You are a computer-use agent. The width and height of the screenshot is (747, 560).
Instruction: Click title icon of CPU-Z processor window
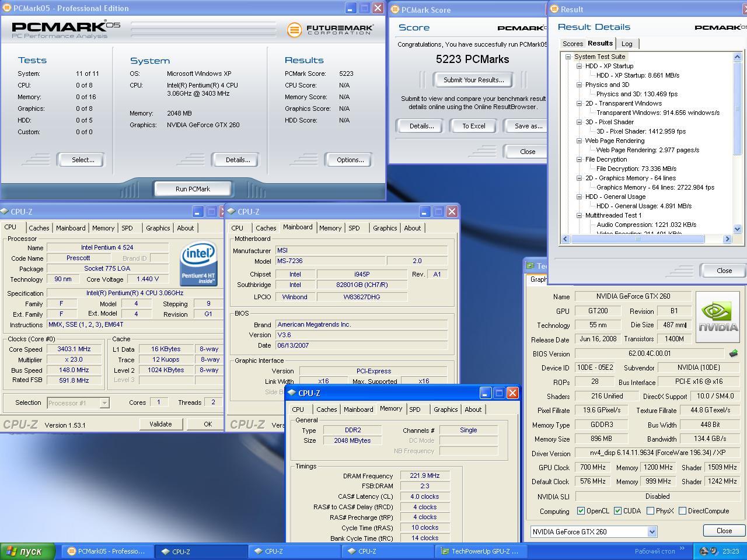tap(5, 212)
